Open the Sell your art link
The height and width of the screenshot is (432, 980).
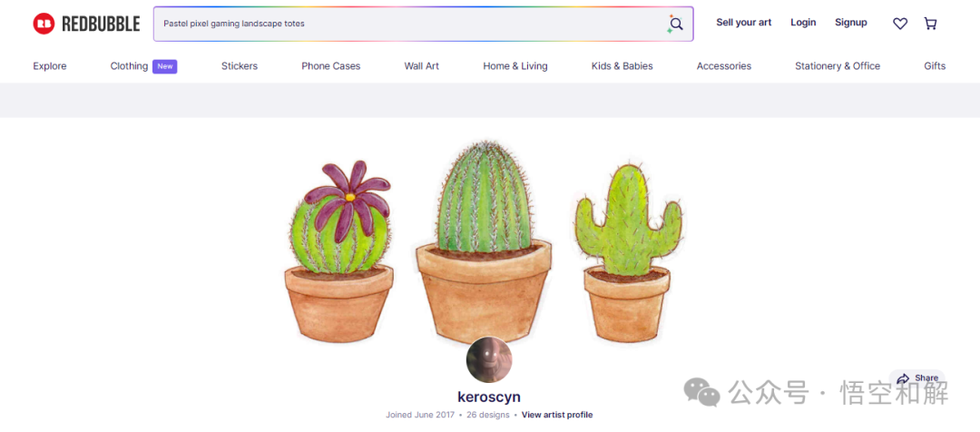tap(744, 23)
